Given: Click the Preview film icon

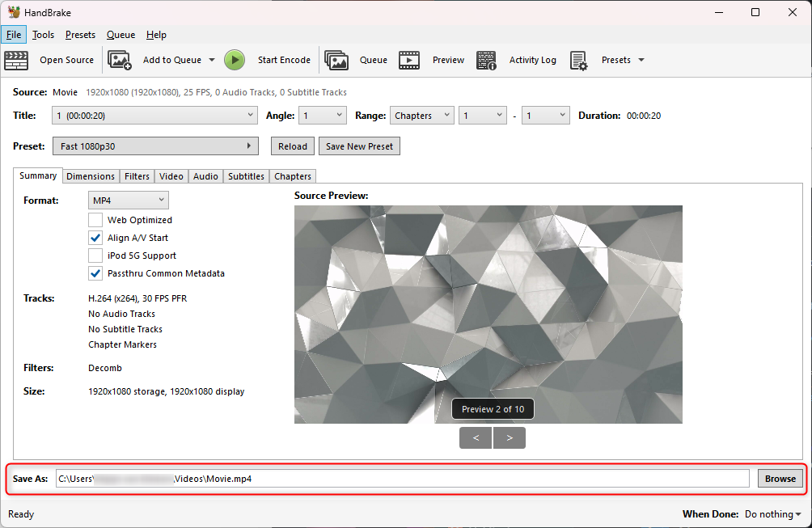Looking at the screenshot, I should tap(409, 60).
